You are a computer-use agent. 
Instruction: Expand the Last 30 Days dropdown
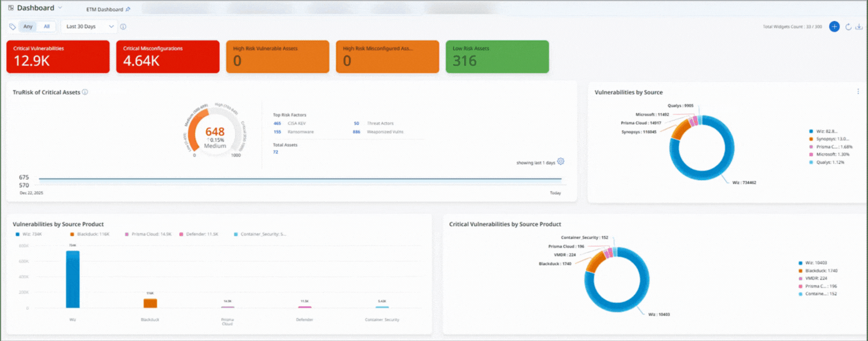(x=89, y=27)
